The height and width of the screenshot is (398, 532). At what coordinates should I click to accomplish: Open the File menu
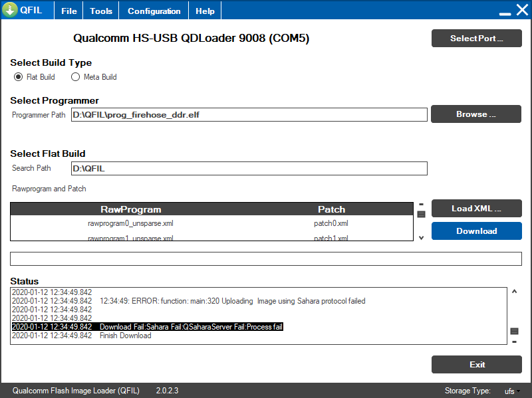(69, 11)
